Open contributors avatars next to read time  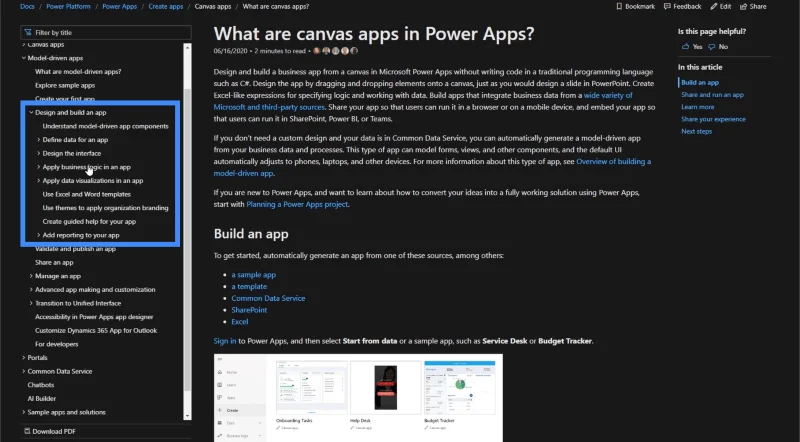pos(335,51)
